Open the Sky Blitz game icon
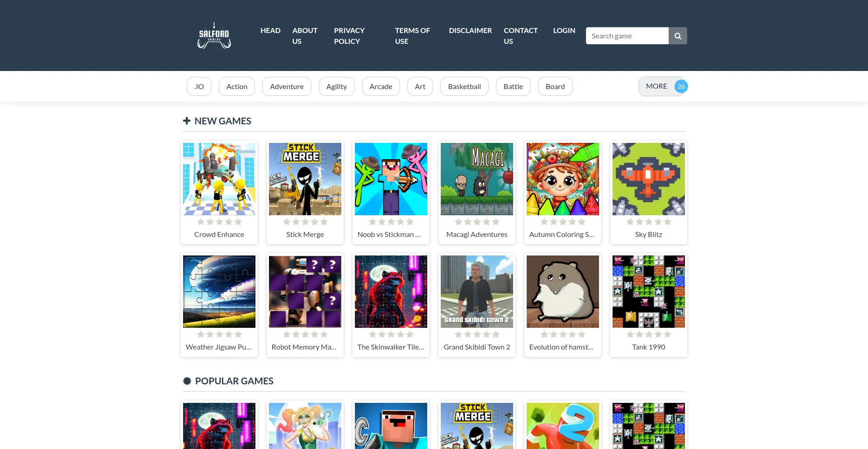Viewport: 868px width, 449px height. pyautogui.click(x=649, y=179)
